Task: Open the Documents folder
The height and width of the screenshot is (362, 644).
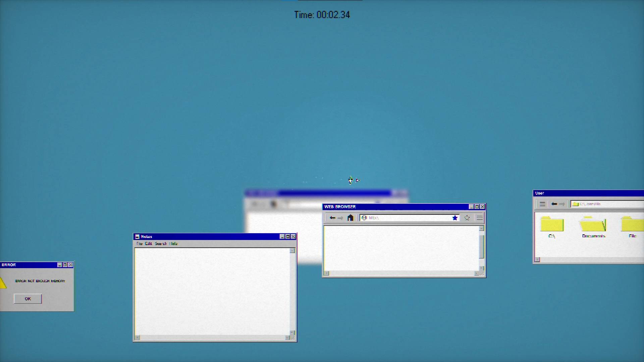Action: (x=593, y=225)
